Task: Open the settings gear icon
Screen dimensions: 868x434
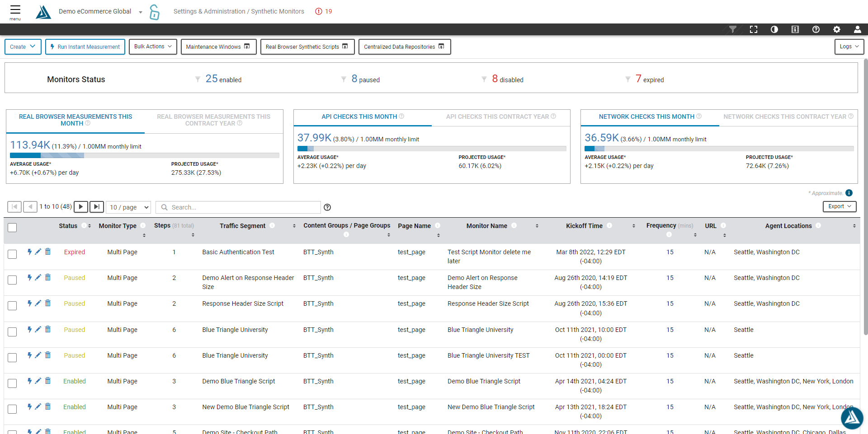Action: click(836, 29)
